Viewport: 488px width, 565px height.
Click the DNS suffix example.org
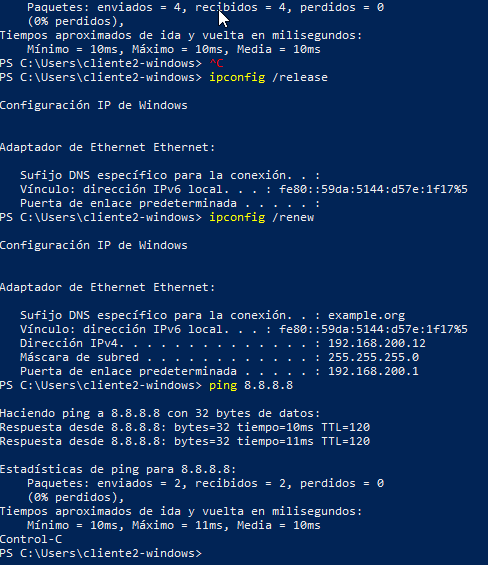(x=367, y=315)
